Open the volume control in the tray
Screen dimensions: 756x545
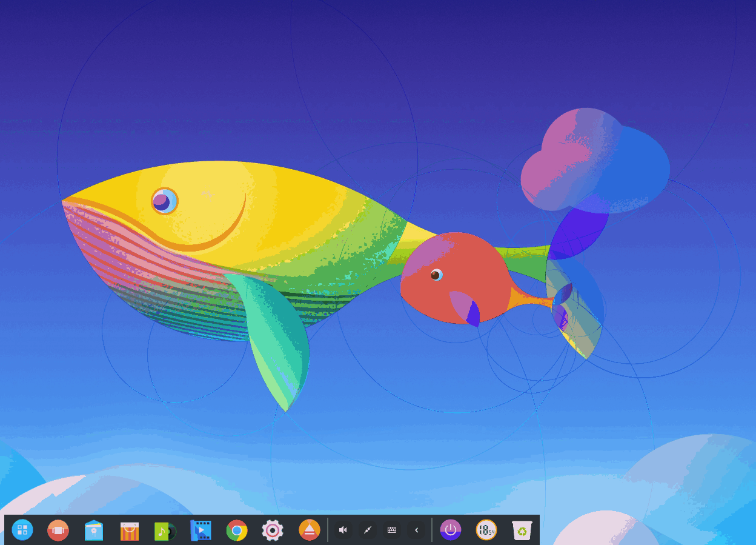343,530
